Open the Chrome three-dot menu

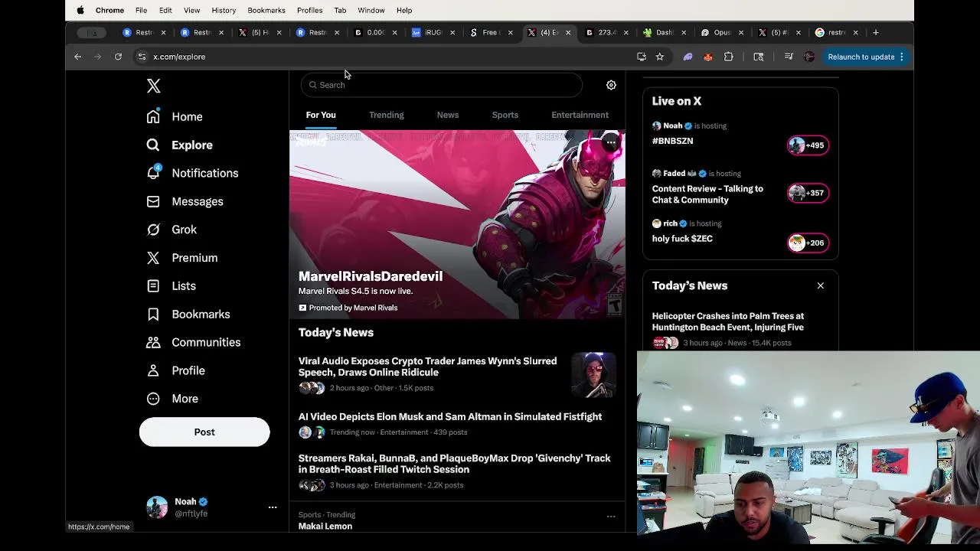click(x=902, y=57)
